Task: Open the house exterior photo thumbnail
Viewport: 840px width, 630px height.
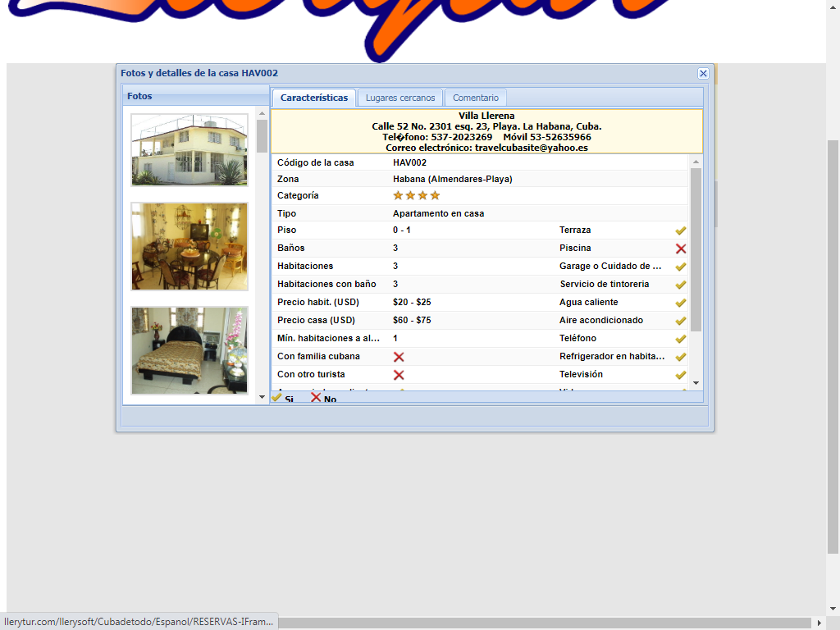Action: [189, 150]
